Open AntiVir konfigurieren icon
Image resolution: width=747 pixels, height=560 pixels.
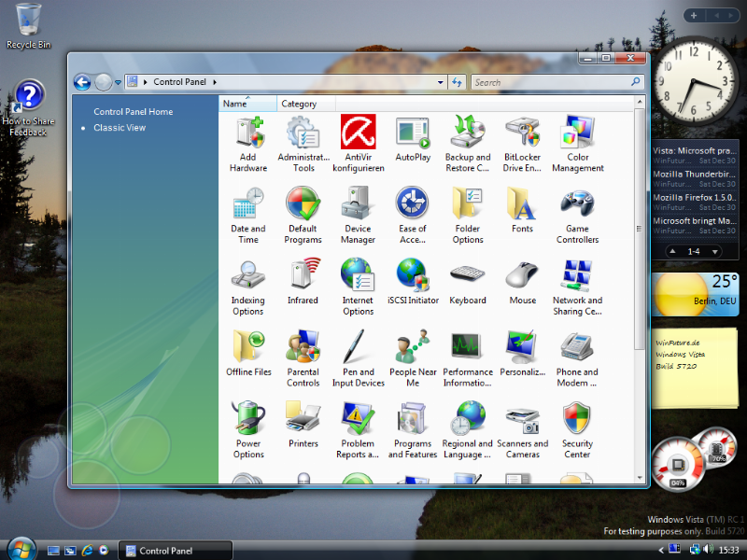[x=359, y=144]
